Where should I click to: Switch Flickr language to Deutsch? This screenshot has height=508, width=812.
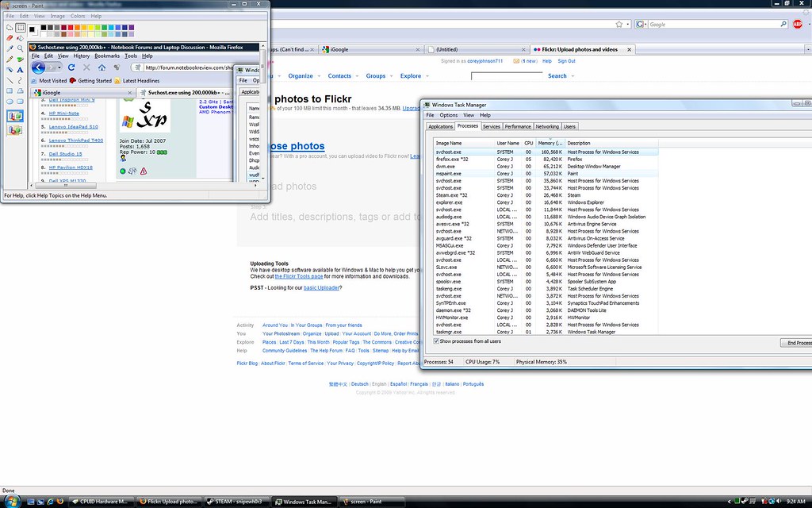[360, 384]
